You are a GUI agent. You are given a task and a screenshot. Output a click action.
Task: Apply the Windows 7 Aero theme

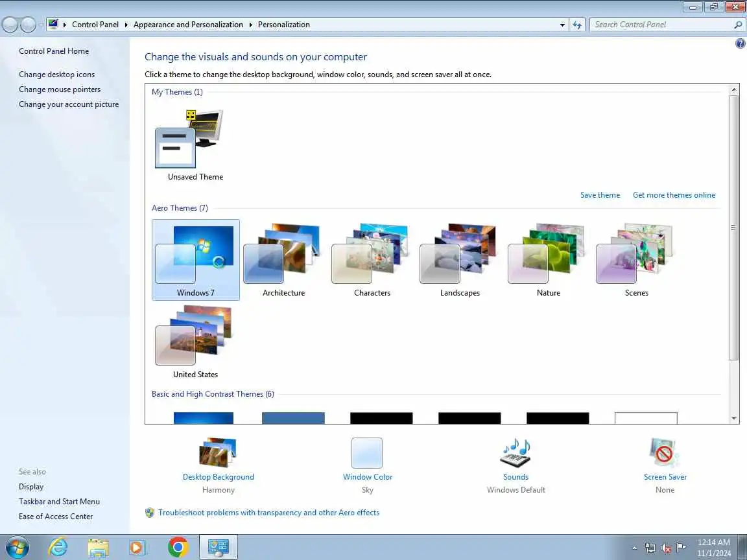tap(195, 259)
